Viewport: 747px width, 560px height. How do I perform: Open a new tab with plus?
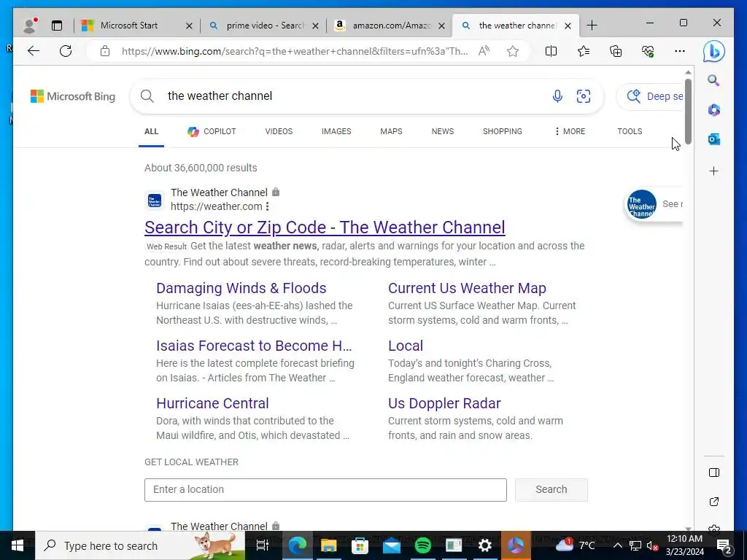point(592,26)
